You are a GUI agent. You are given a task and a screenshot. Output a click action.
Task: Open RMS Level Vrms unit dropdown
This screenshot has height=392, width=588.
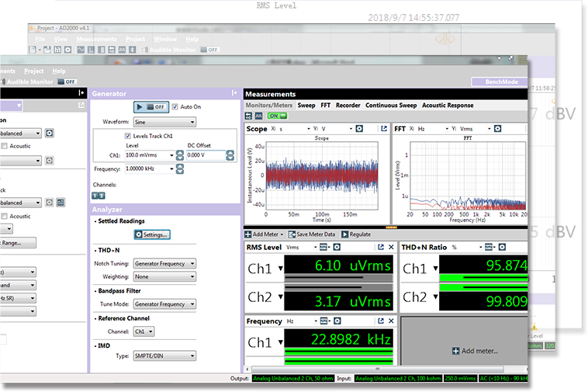302,247
